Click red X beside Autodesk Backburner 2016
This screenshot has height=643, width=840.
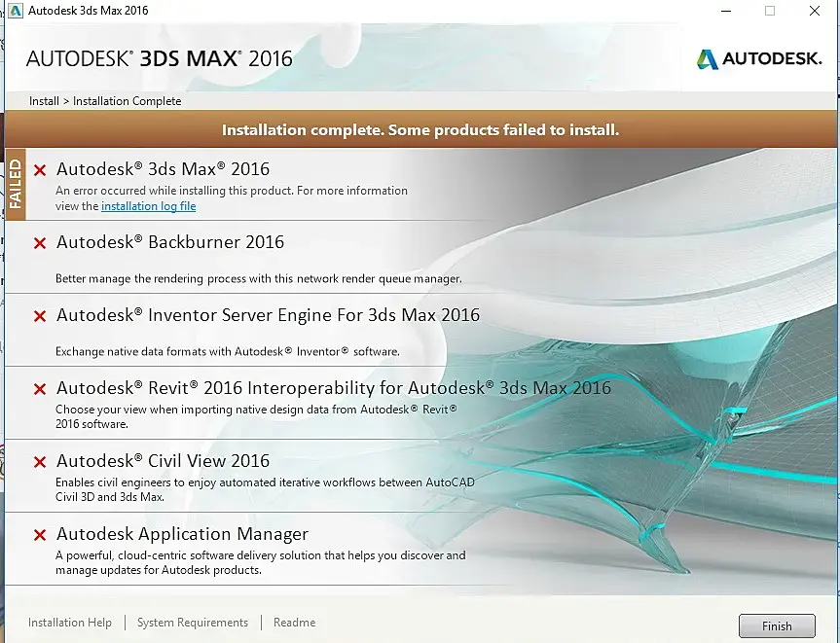pos(40,243)
